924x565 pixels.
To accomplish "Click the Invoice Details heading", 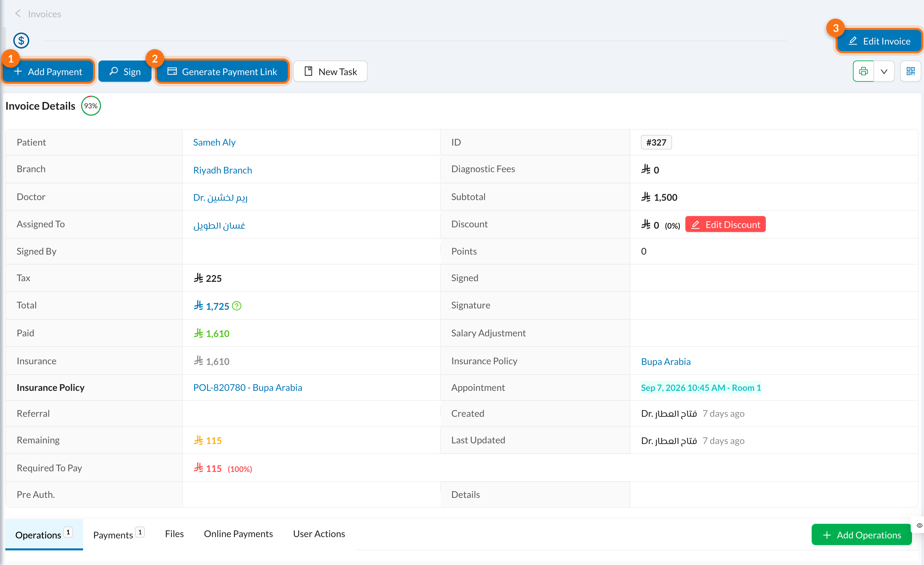I will (x=40, y=106).
